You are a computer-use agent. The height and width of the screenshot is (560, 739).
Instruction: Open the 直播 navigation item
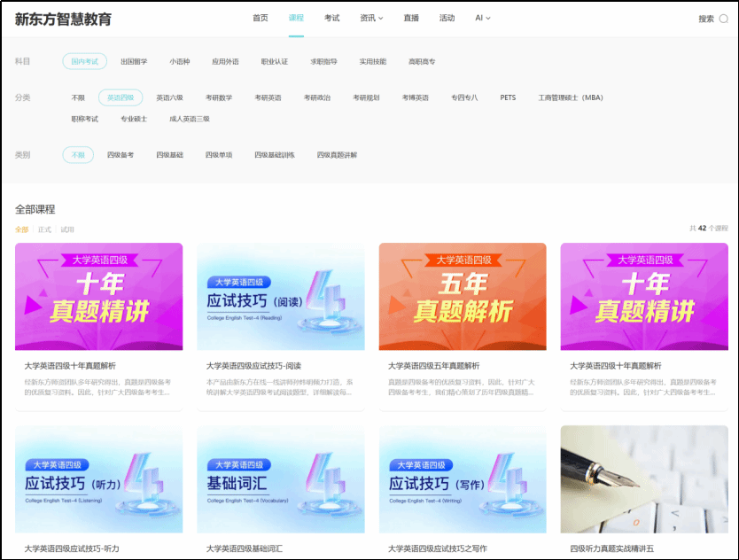411,18
